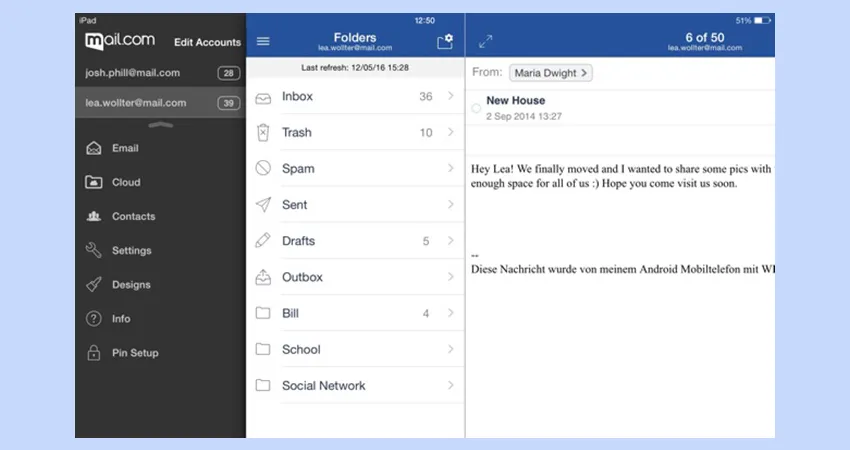Click the Edit Accounts button
This screenshot has height=450, width=850.
(x=207, y=43)
